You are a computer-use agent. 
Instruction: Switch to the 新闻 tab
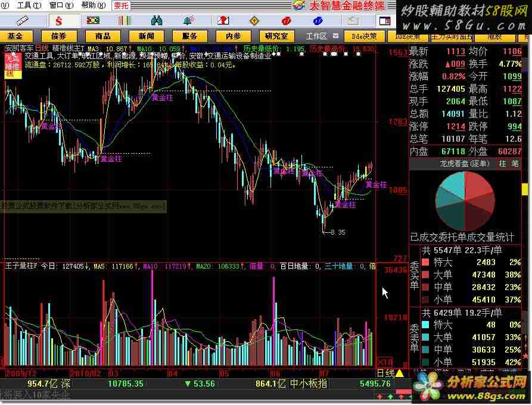(x=146, y=36)
